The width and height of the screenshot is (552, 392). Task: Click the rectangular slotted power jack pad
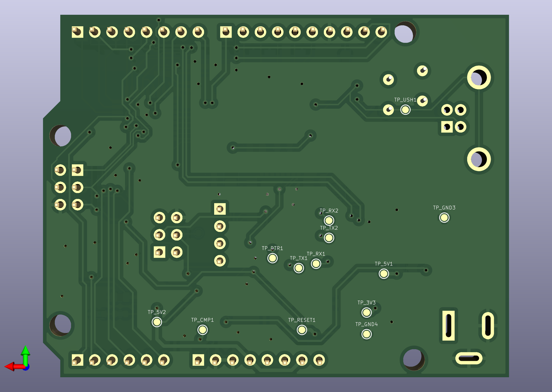tap(448, 326)
